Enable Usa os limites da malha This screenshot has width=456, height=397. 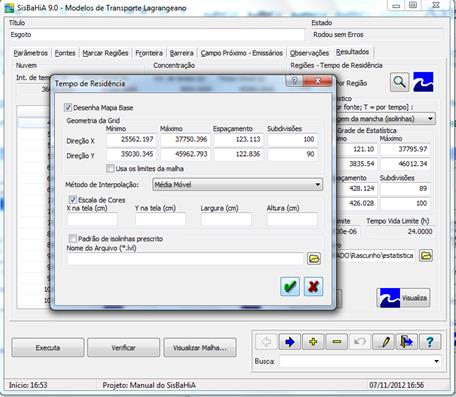click(110, 168)
